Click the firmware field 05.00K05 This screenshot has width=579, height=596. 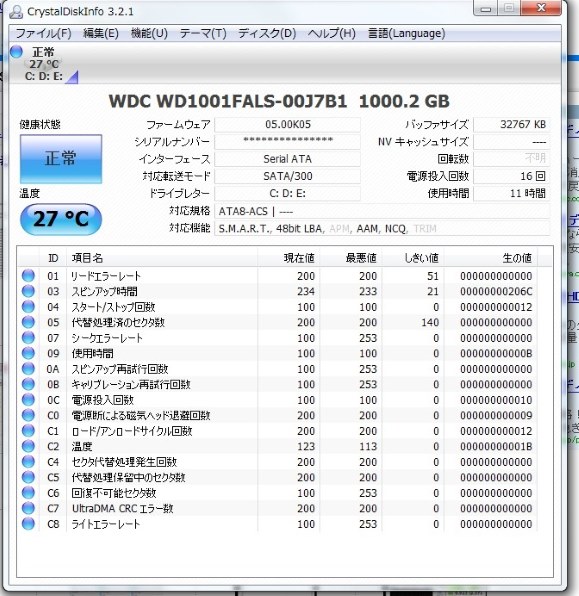(287, 125)
